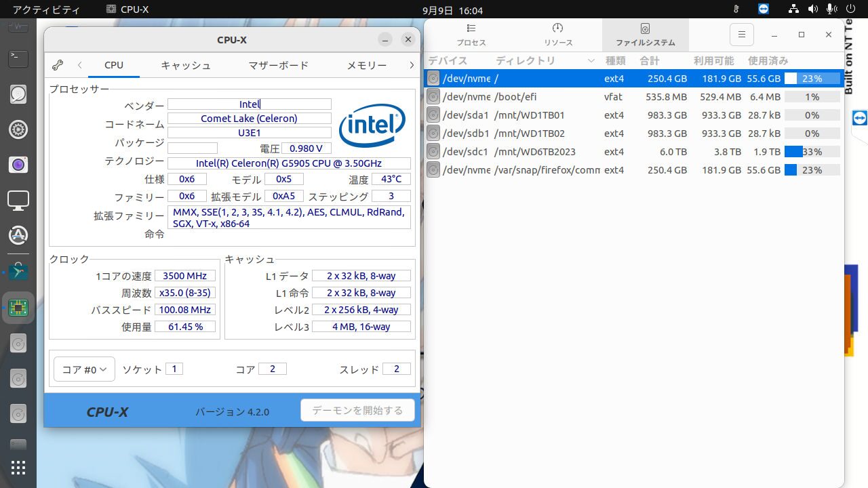Sort by デバイス column header

pos(458,60)
